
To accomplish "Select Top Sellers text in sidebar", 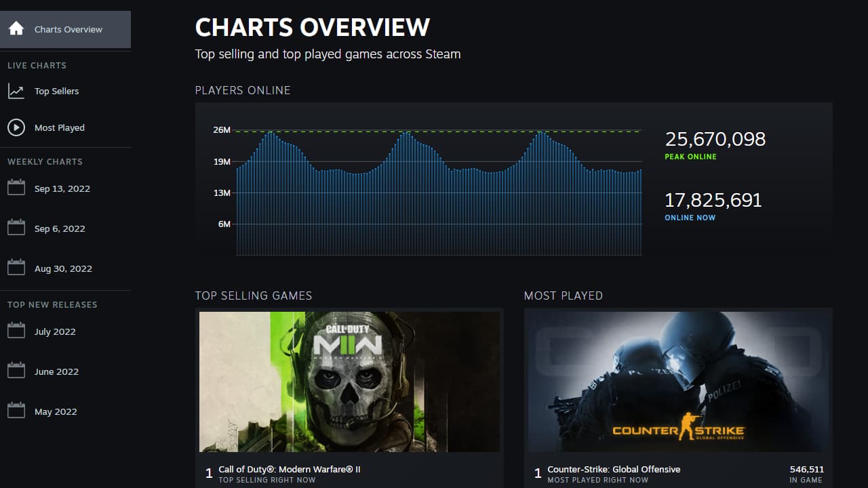I will click(56, 91).
